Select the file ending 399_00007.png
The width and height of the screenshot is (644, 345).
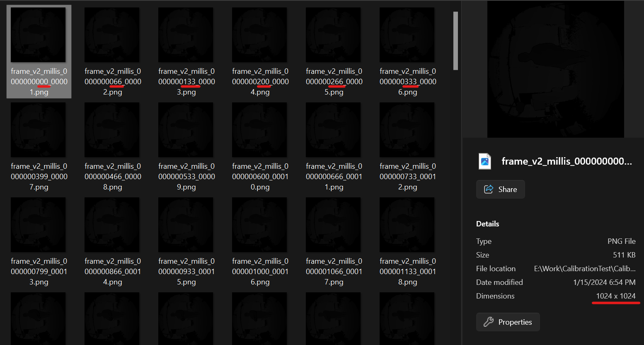[38, 130]
